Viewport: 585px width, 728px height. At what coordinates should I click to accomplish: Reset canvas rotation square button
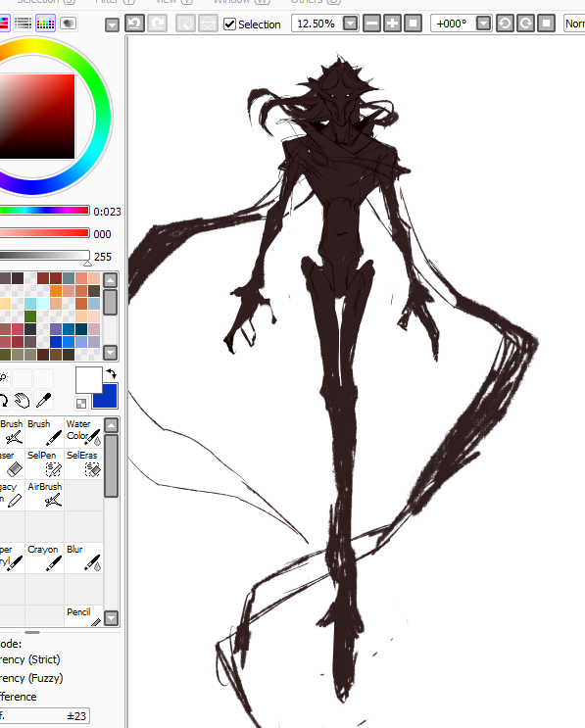(x=547, y=24)
